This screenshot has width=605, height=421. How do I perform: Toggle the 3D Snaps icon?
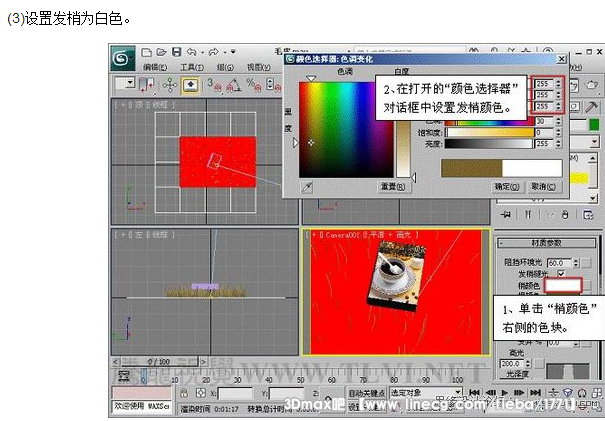coord(214,85)
